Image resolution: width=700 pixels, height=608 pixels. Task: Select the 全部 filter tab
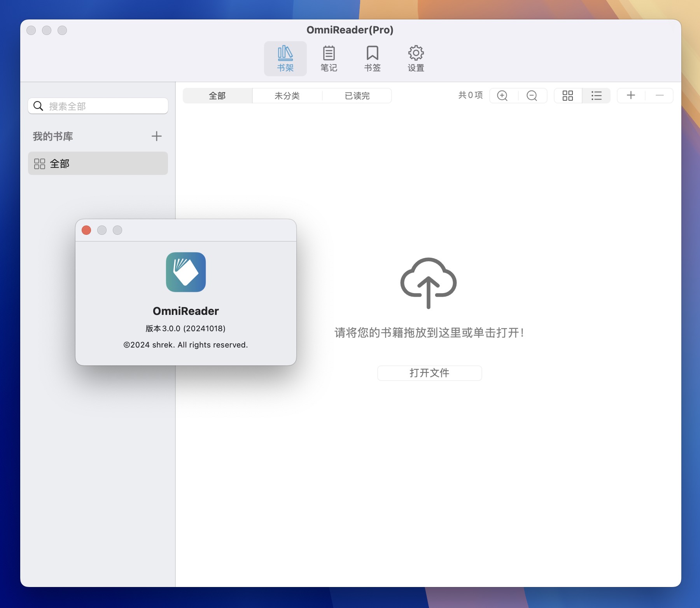pos(217,96)
